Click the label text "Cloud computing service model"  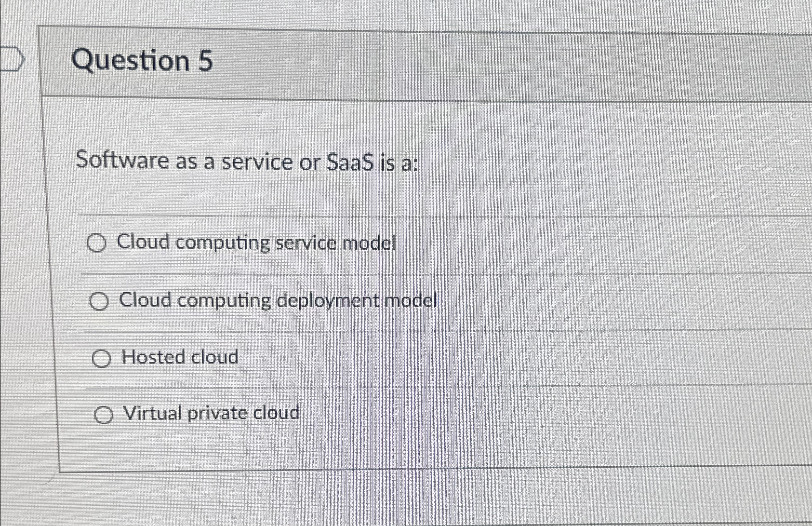coord(257,243)
